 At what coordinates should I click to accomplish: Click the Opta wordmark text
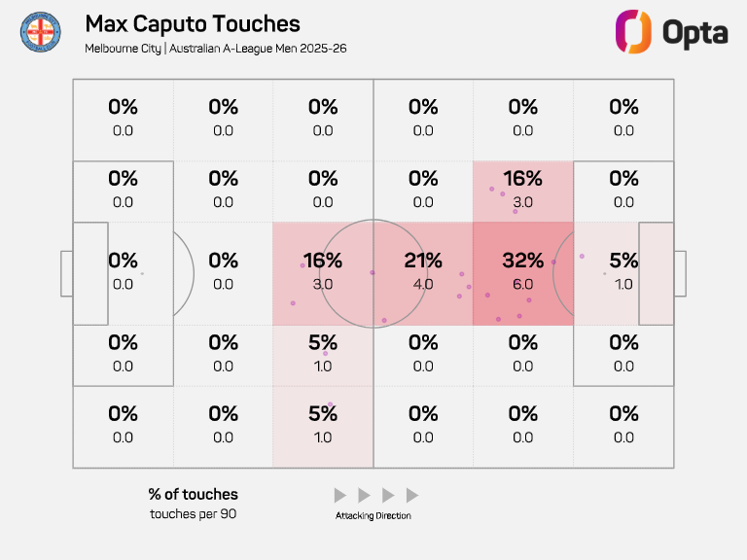coord(694,32)
